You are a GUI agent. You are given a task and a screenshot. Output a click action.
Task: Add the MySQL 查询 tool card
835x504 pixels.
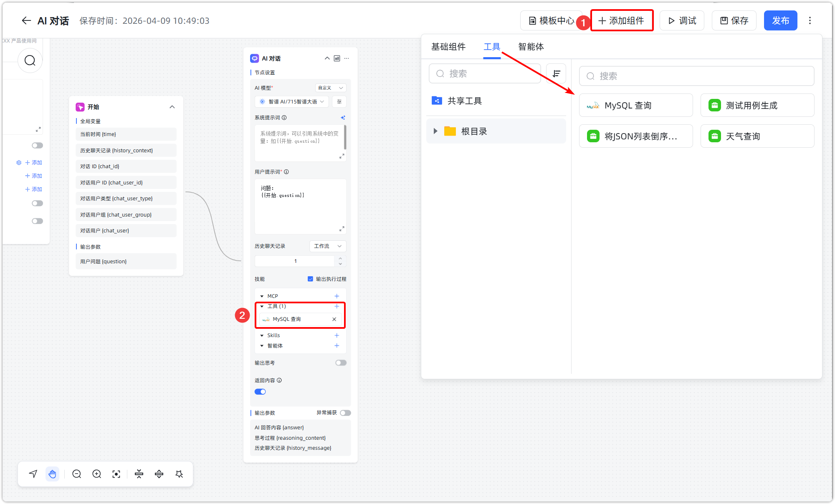pyautogui.click(x=636, y=105)
